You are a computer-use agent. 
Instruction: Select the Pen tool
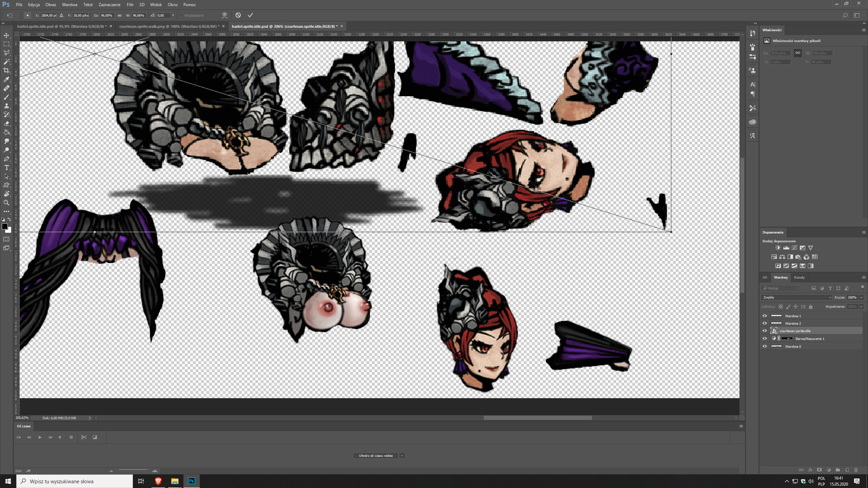[x=6, y=159]
